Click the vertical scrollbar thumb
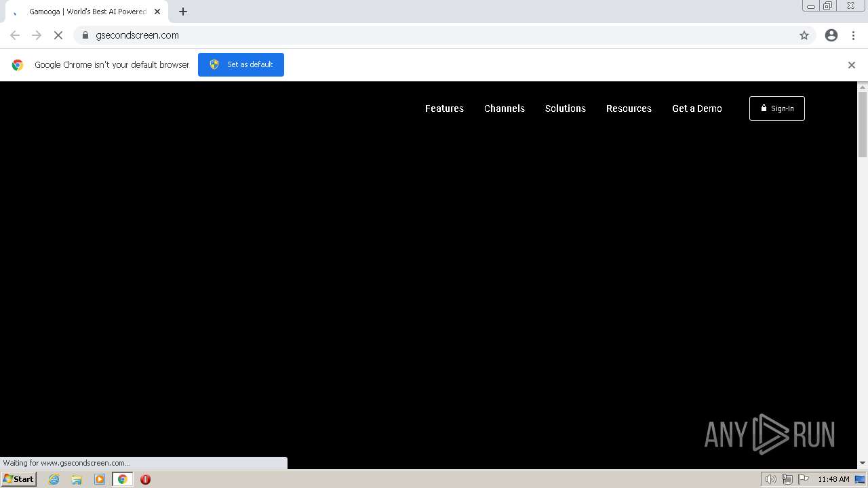Viewport: 868px width, 488px height. coord(863,124)
